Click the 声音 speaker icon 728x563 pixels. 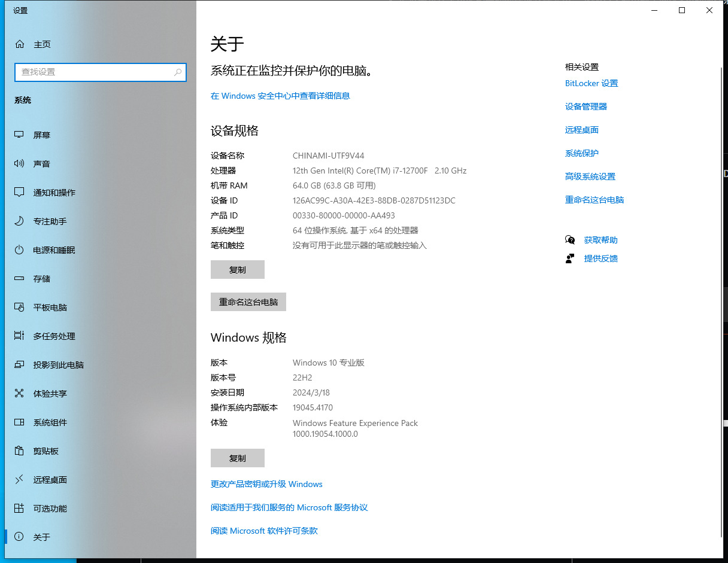[x=19, y=164]
